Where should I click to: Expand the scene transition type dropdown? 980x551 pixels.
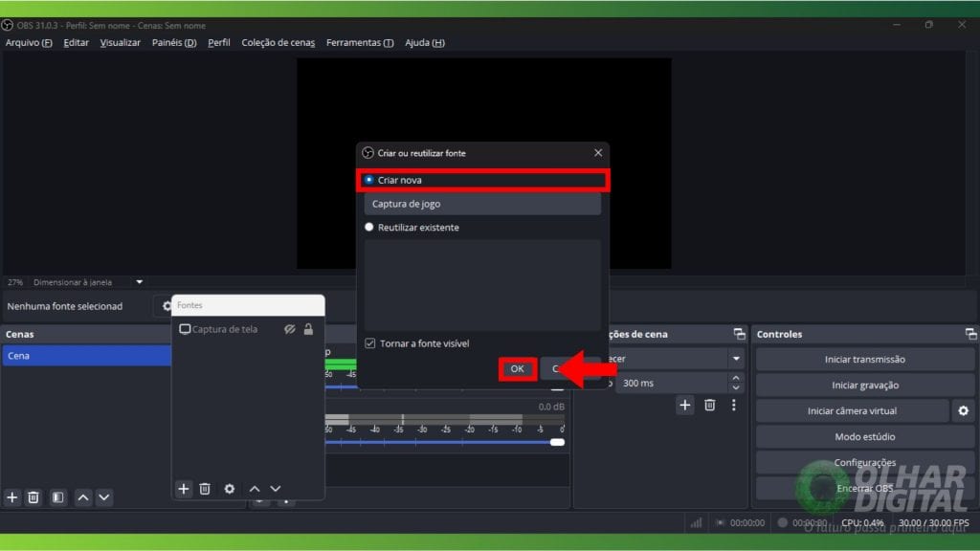pos(735,359)
